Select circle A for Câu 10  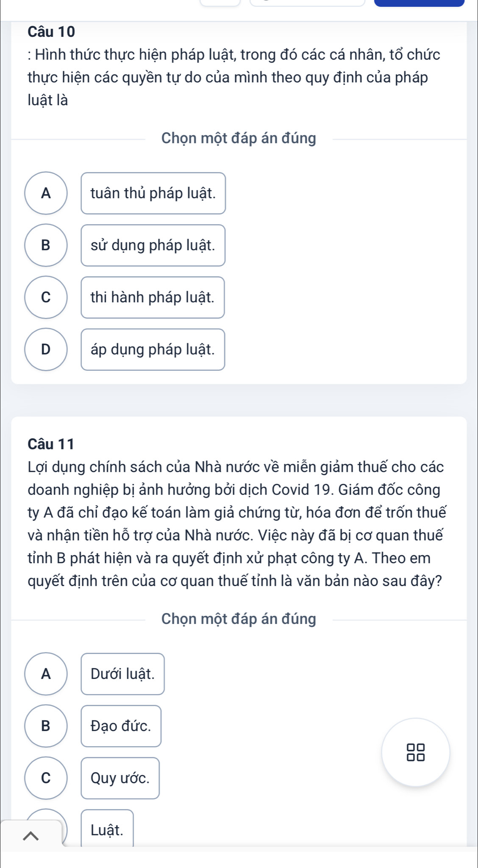[46, 193]
